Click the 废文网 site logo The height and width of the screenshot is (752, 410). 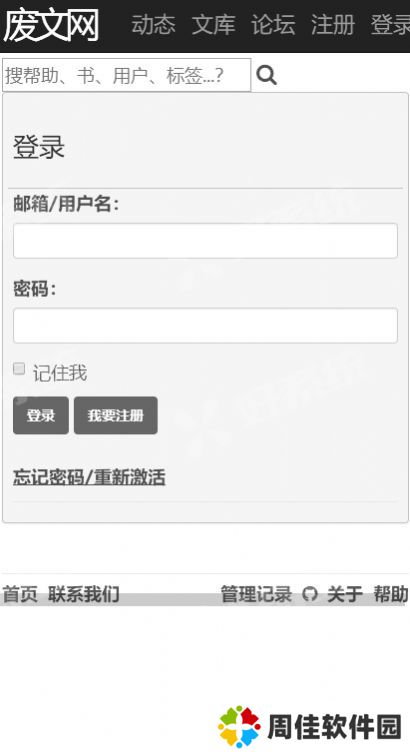[51, 25]
